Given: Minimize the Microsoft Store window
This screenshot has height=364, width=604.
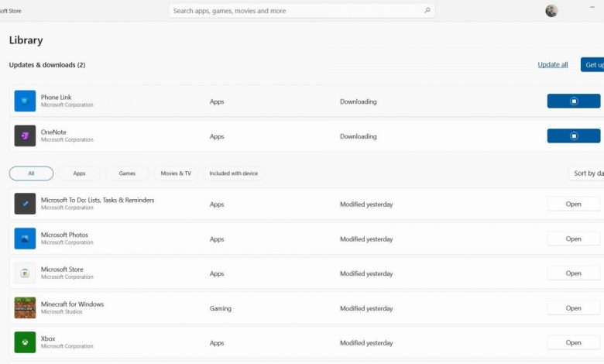Looking at the screenshot, I should (592, 7).
